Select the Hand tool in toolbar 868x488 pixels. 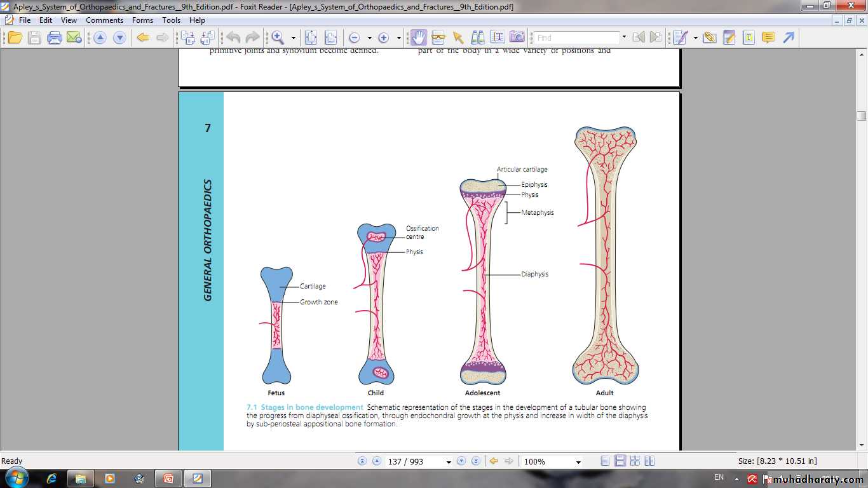click(x=418, y=37)
